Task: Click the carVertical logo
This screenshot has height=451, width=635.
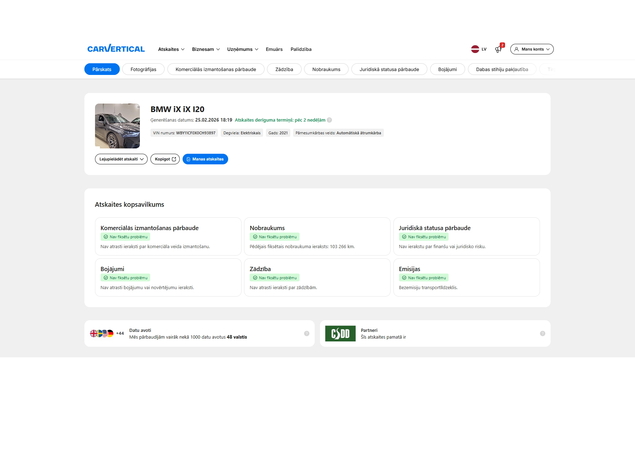Action: click(x=116, y=49)
